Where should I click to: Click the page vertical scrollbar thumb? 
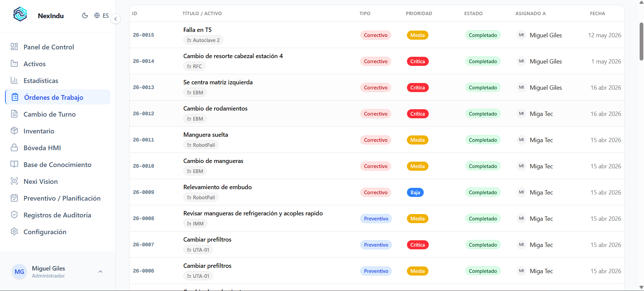coord(641,41)
